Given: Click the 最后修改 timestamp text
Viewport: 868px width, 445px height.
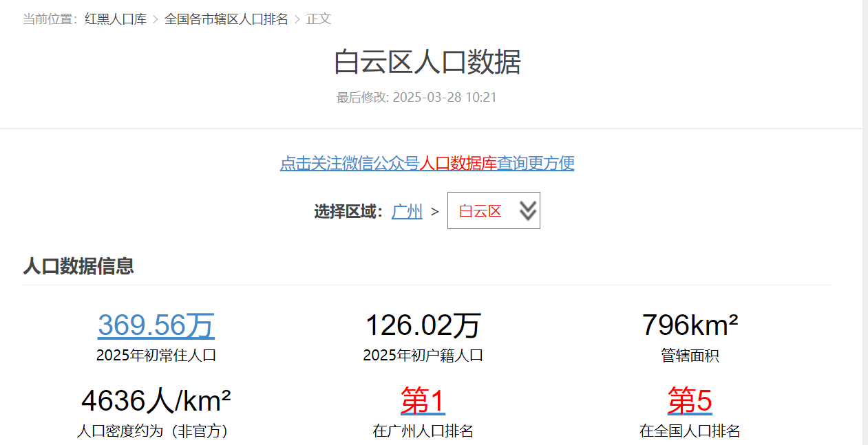Looking at the screenshot, I should (x=416, y=98).
